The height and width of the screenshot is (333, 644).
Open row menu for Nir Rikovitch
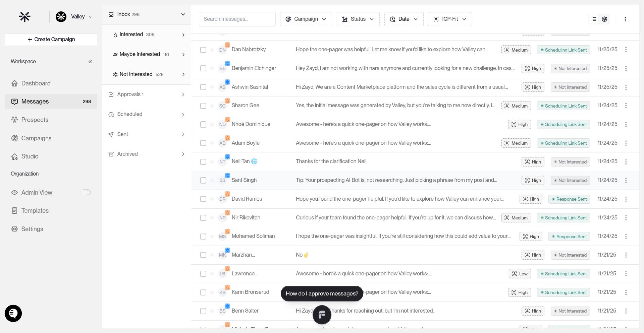[626, 218]
